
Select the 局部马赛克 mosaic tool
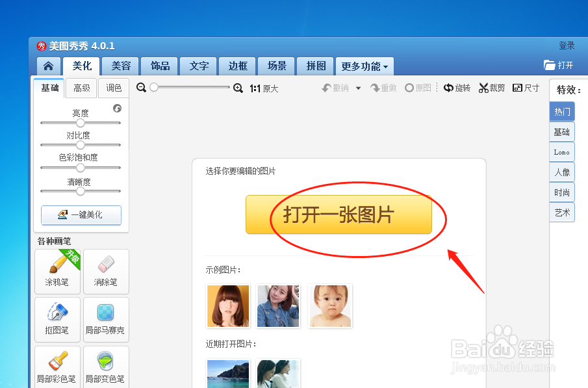click(106, 320)
